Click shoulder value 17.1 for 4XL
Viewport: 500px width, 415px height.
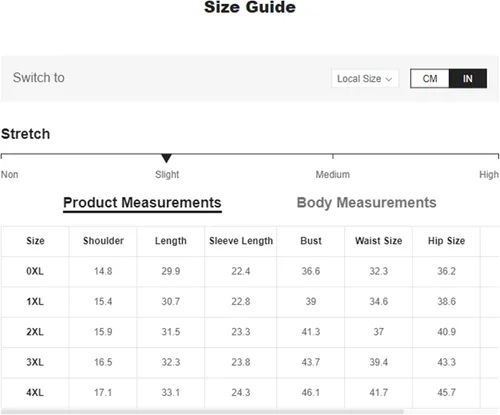(103, 392)
